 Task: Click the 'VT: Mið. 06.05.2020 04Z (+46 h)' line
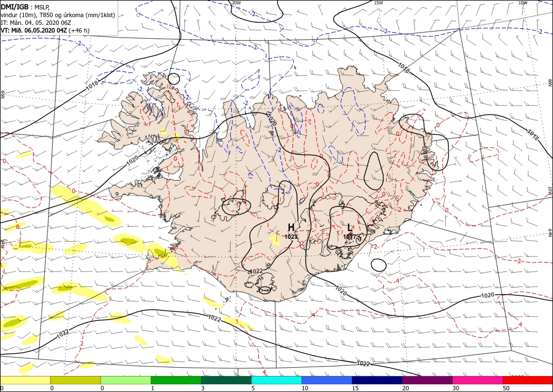pos(45,30)
